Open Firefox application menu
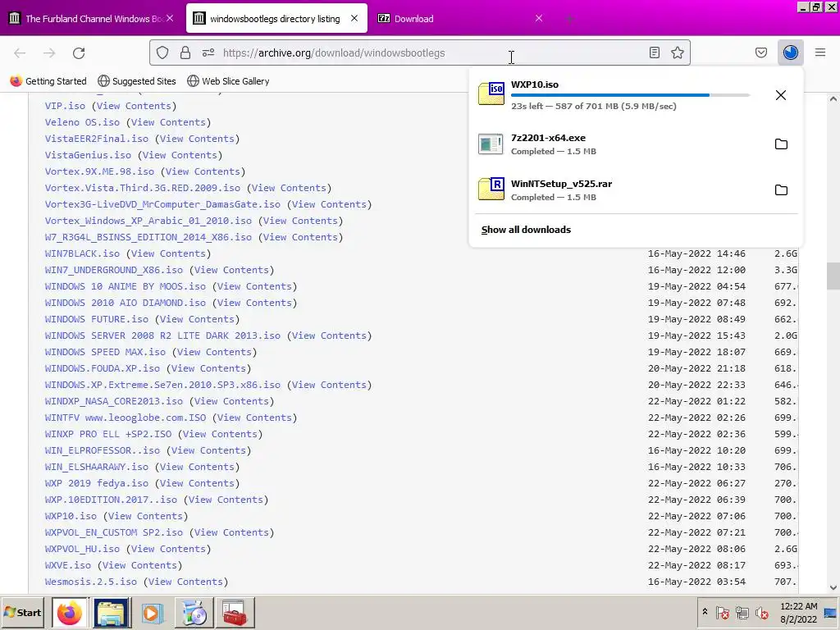This screenshot has height=630, width=840. [x=819, y=52]
